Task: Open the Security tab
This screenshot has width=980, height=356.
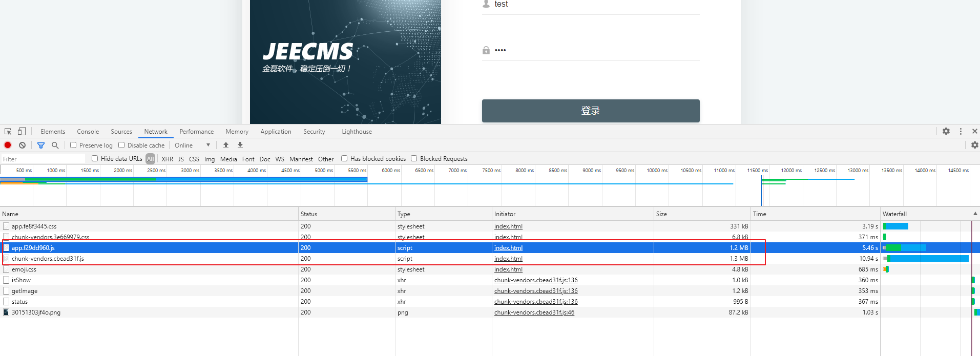Action: tap(314, 132)
